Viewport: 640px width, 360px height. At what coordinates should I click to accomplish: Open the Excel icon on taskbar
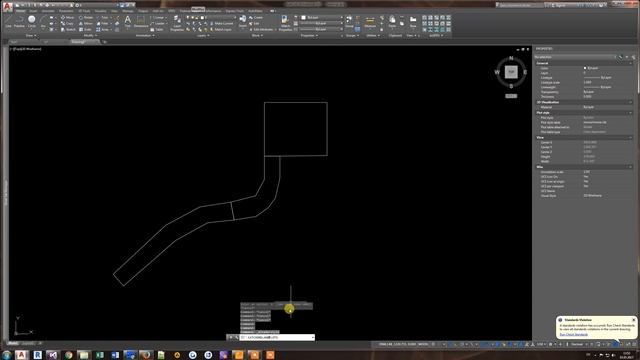click(100, 355)
